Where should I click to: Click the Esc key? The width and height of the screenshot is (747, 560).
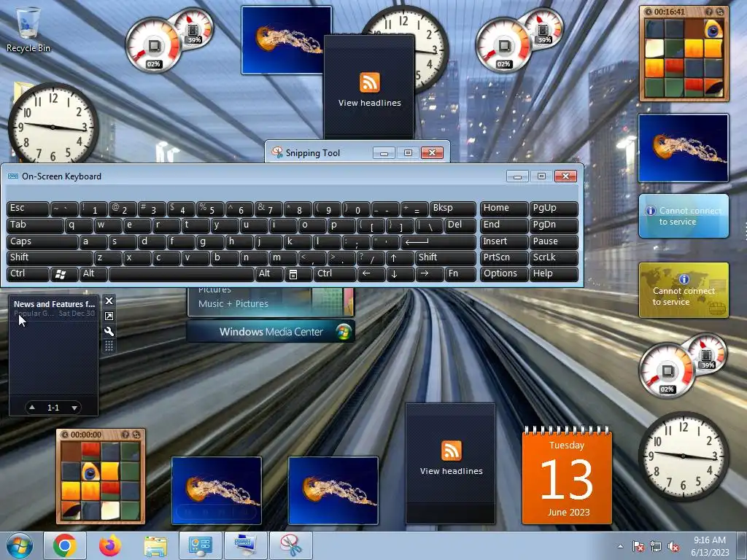28,209
